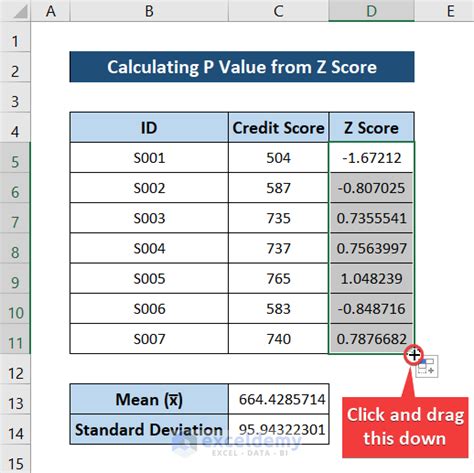This screenshot has height=473, width=474.
Task: Select Z score cell 0.7355541
Action: [371, 218]
